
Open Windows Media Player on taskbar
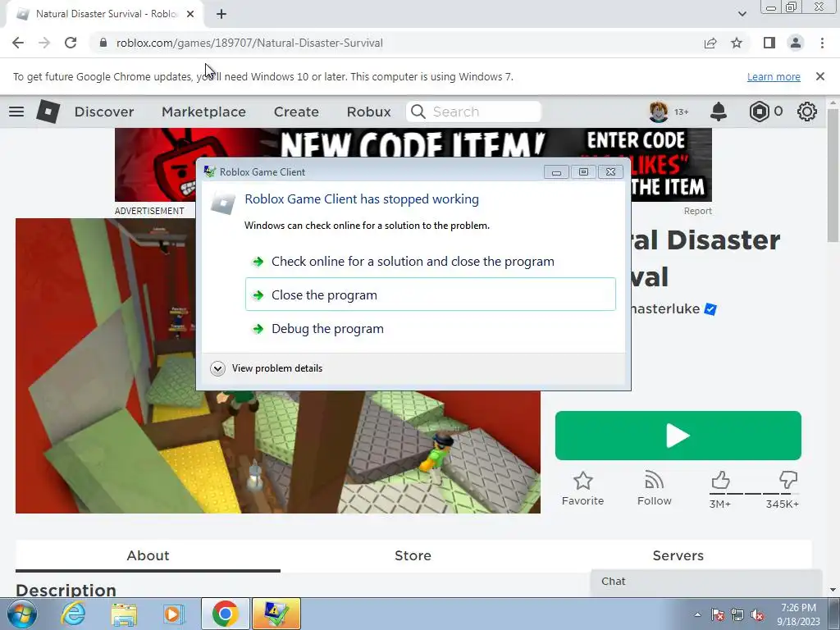pyautogui.click(x=174, y=614)
